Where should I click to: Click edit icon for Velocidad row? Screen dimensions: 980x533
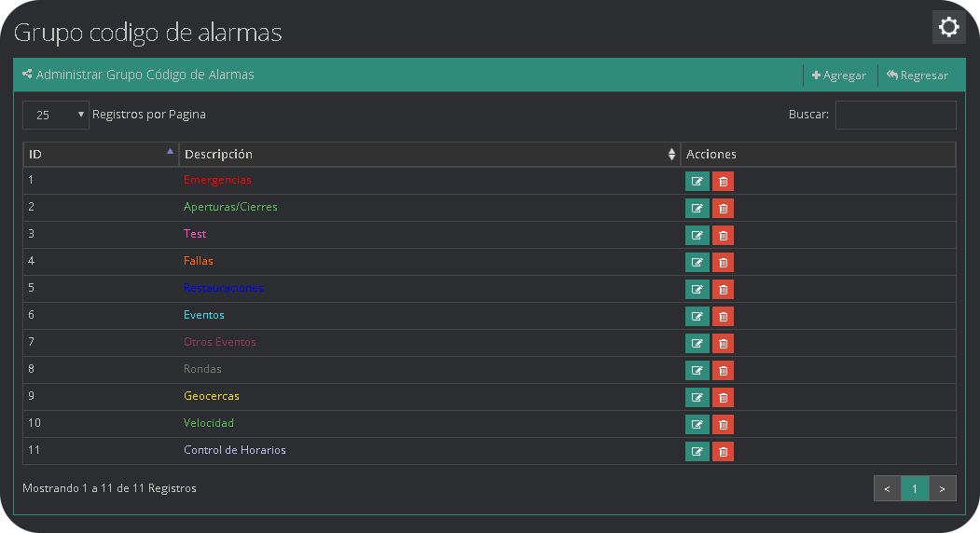pos(697,425)
